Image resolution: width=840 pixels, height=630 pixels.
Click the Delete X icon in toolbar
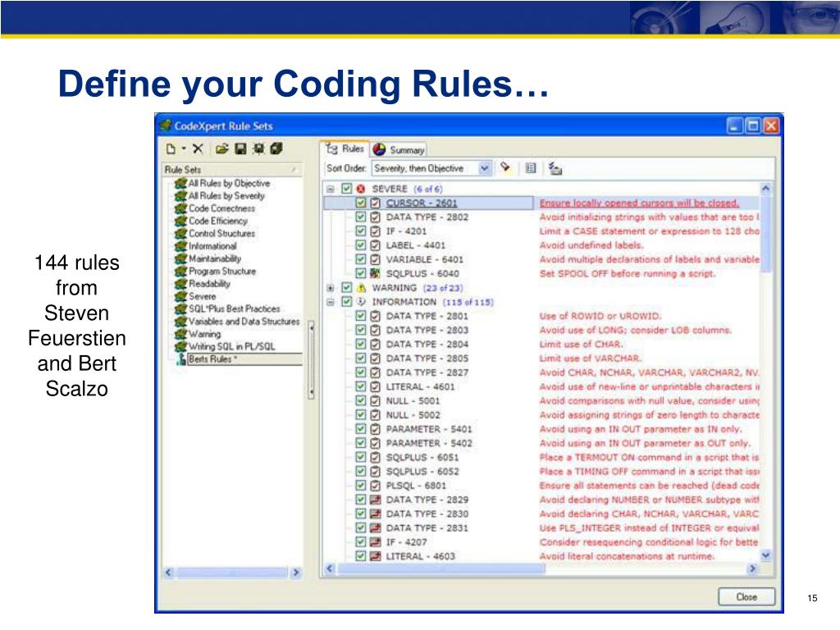[199, 149]
